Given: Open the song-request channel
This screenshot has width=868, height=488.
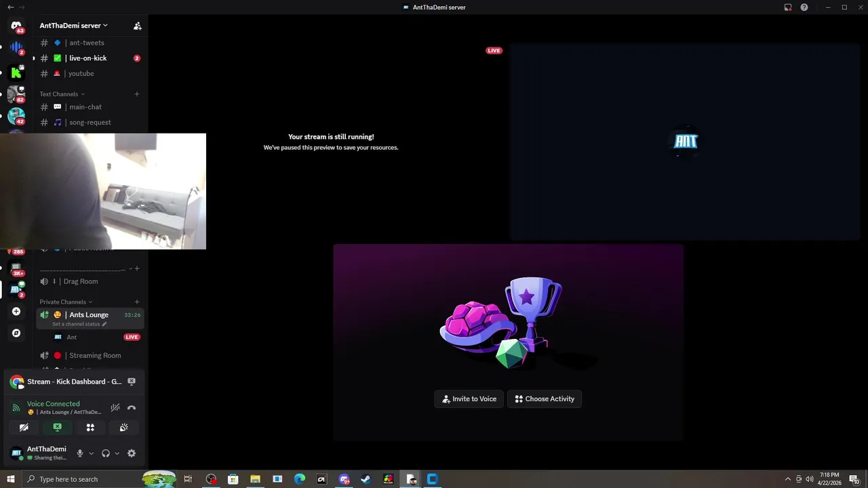Looking at the screenshot, I should click(90, 122).
